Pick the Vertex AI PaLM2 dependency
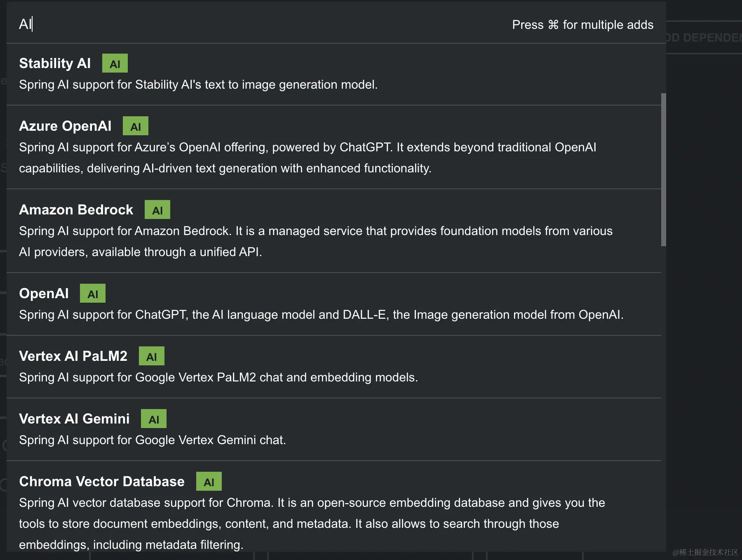Screen dimensions: 742x560 coord(334,367)
